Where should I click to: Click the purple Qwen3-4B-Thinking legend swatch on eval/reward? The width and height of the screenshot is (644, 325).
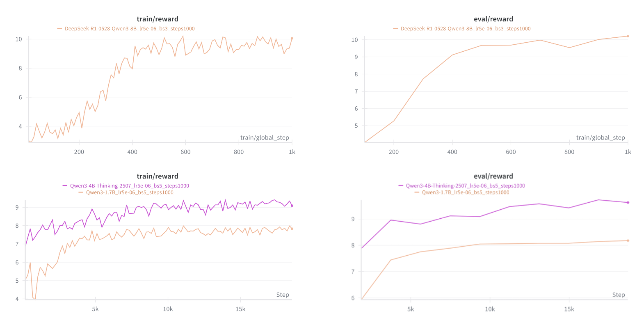tap(401, 186)
